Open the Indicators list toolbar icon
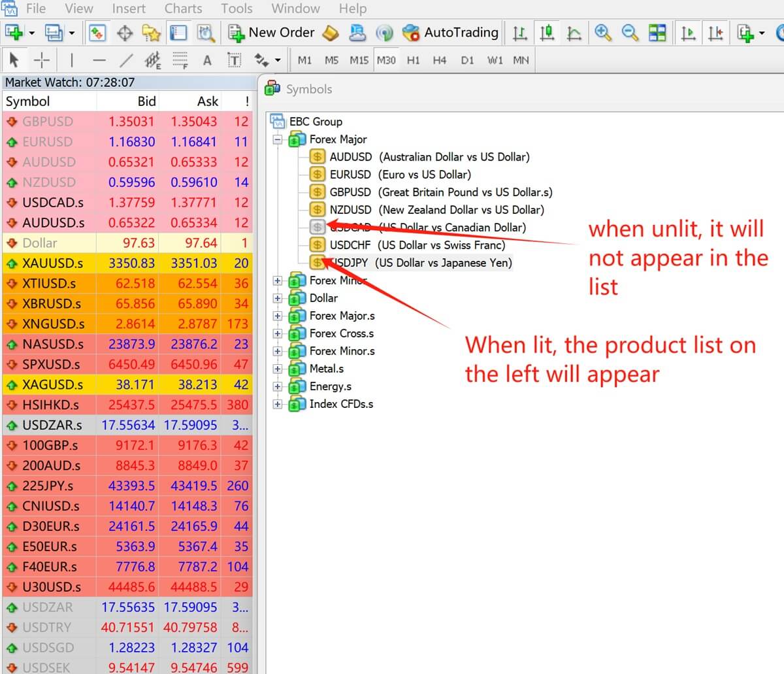 pyautogui.click(x=745, y=32)
